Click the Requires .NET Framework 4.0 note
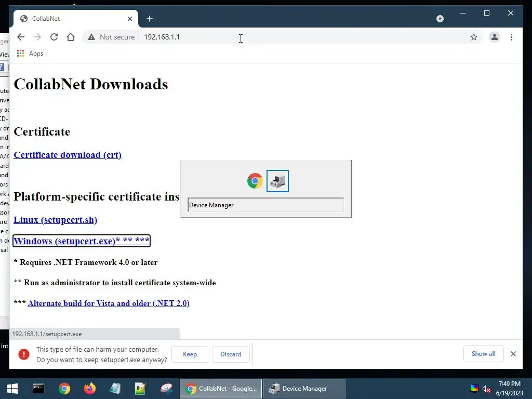532x399 pixels. point(86,262)
